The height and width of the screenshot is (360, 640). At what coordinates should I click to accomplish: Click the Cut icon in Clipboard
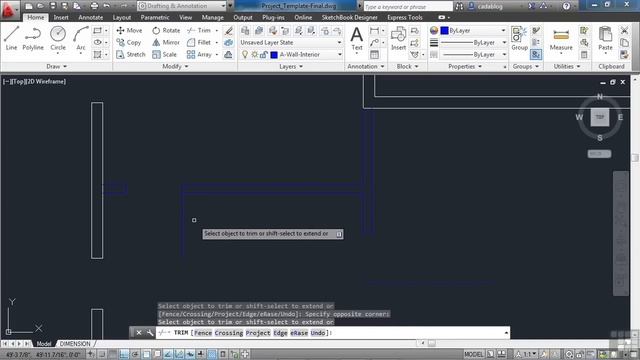(624, 31)
